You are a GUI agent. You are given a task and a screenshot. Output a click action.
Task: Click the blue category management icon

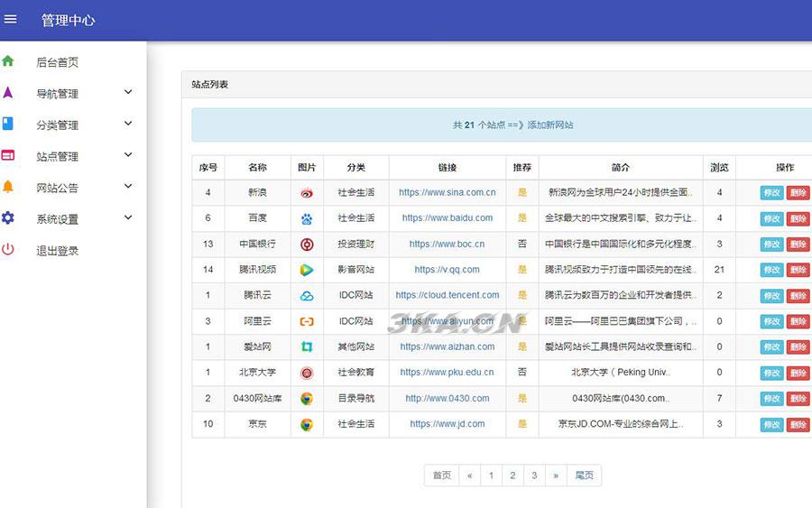(x=8, y=125)
